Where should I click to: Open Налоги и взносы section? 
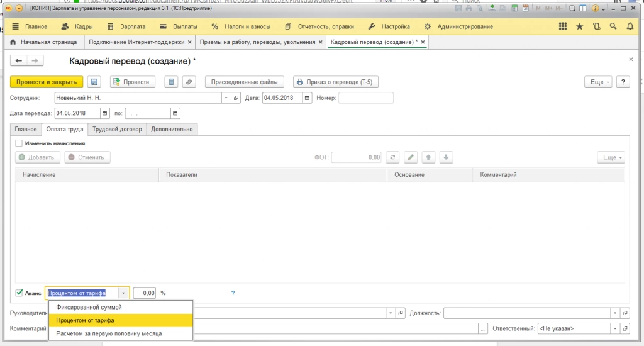(241, 26)
